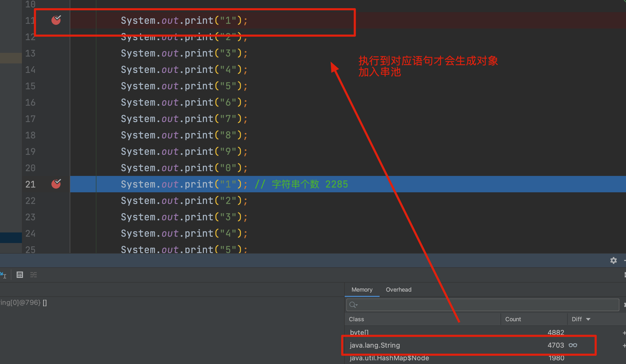
Task: Switch to the Overhead tab
Action: pyautogui.click(x=399, y=290)
